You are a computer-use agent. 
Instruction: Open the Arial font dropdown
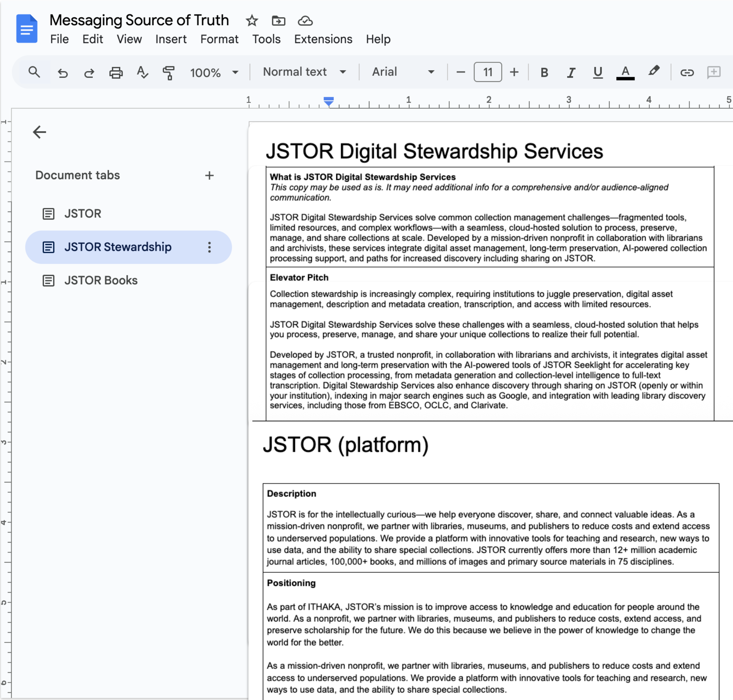click(x=403, y=72)
